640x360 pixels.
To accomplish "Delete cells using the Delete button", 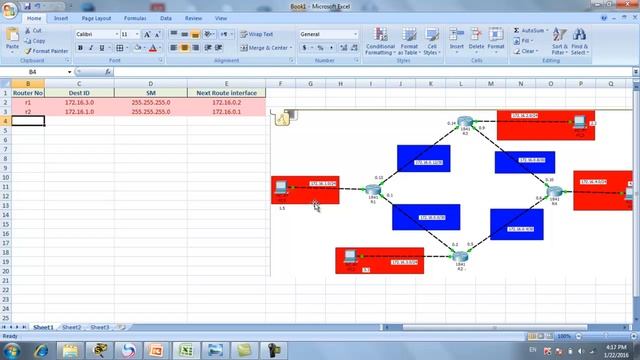I will click(x=476, y=41).
